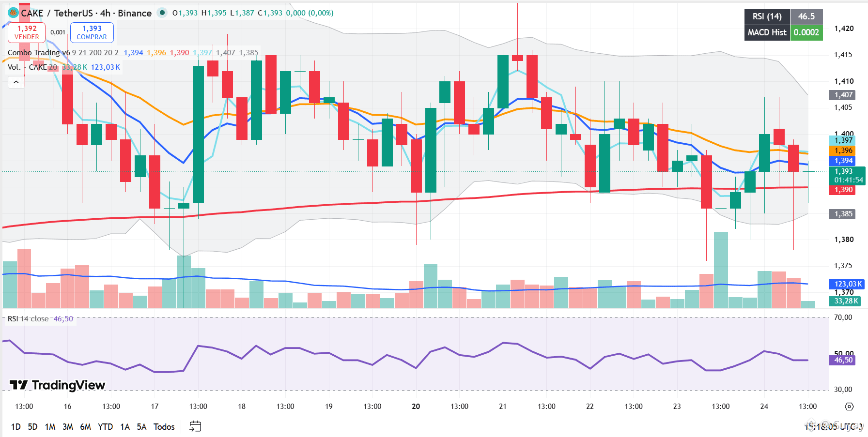Click the light blue 1,397 price axis label
This screenshot has height=437, width=868.
843,140
